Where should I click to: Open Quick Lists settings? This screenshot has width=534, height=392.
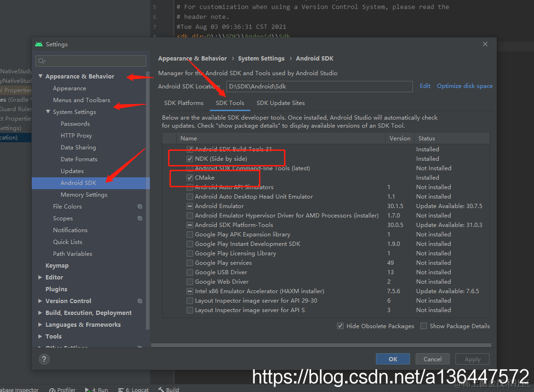click(68, 242)
